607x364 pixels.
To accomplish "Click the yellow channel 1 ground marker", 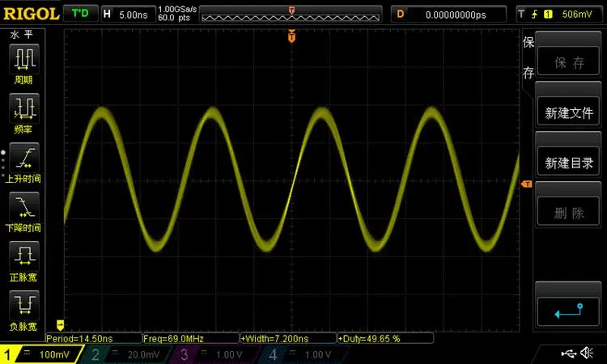I will [x=60, y=325].
